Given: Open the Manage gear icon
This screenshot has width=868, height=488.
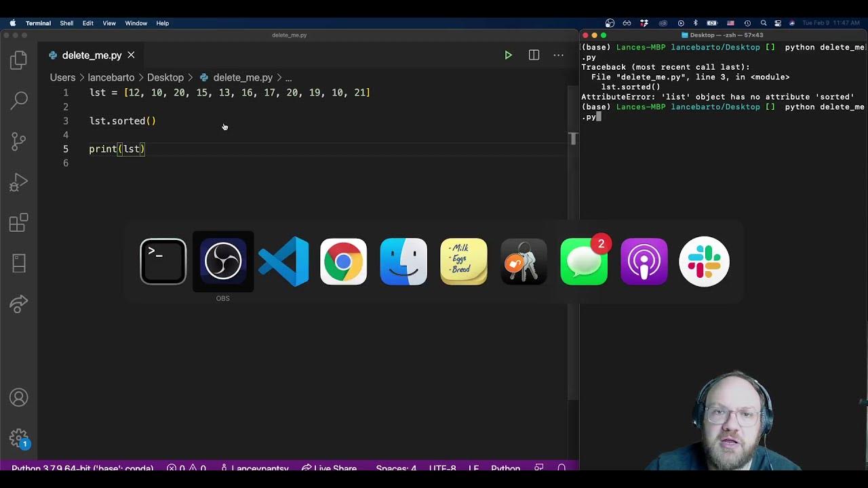Looking at the screenshot, I should coord(19,439).
